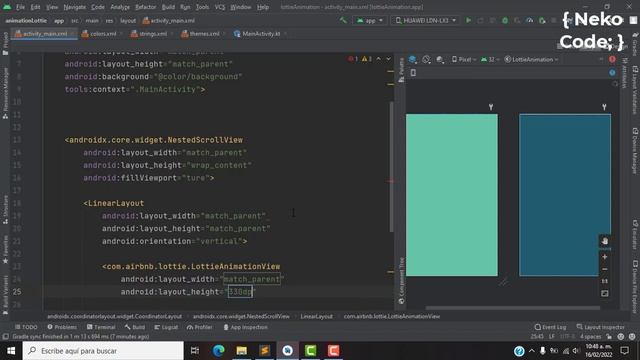
Task: Open the Event Log
Action: click(551, 327)
